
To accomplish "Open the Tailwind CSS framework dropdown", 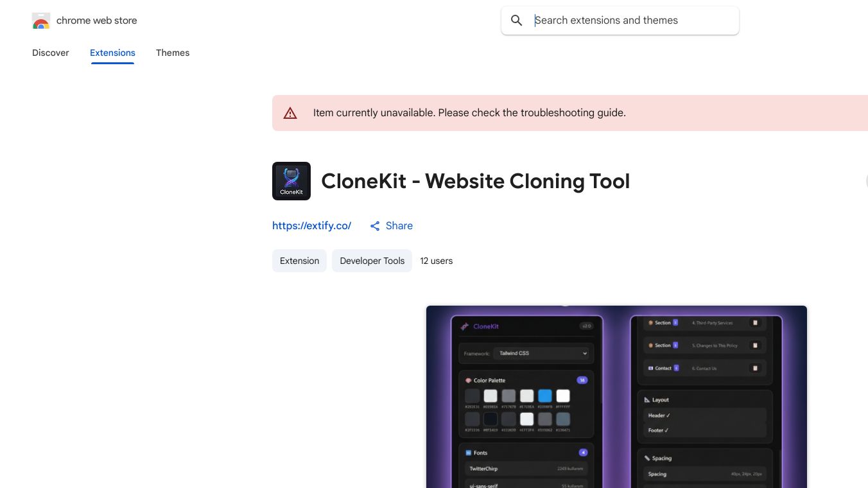I will click(541, 353).
